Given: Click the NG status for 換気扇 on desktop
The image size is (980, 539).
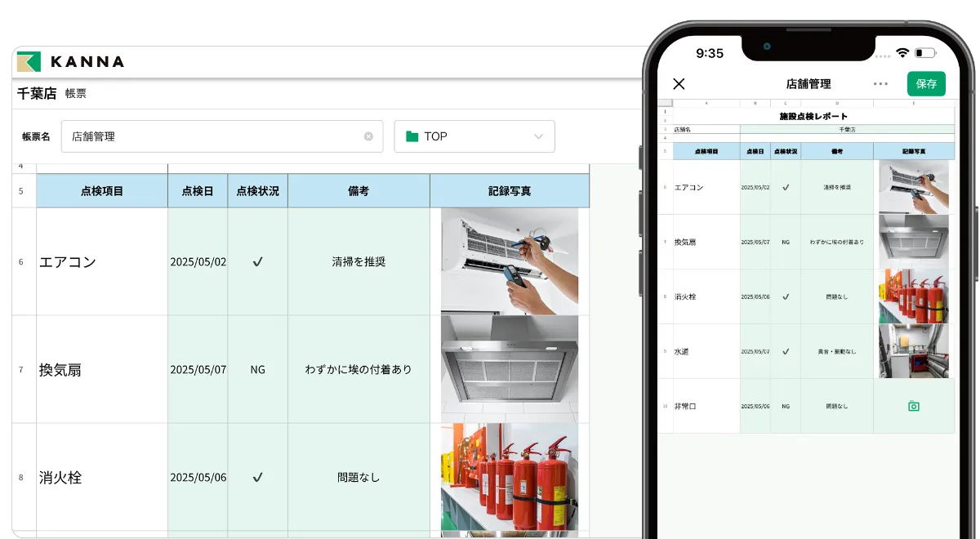Looking at the screenshot, I should pos(257,370).
